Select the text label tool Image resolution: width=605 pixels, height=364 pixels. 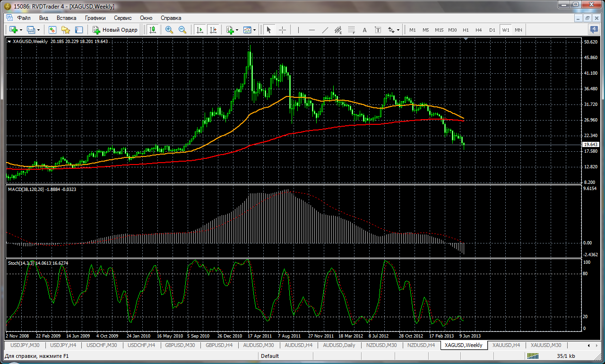pyautogui.click(x=364, y=30)
